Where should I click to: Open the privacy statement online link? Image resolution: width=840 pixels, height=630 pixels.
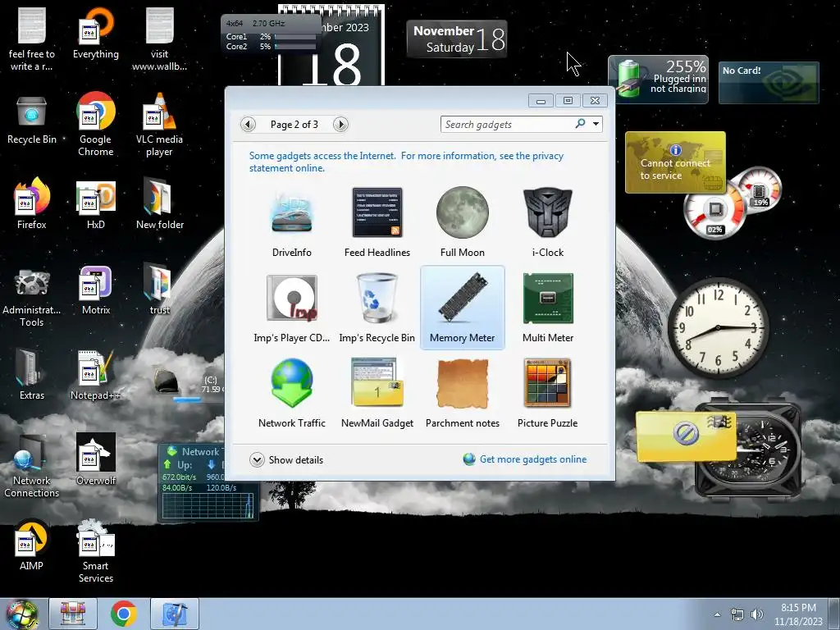pyautogui.click(x=406, y=162)
